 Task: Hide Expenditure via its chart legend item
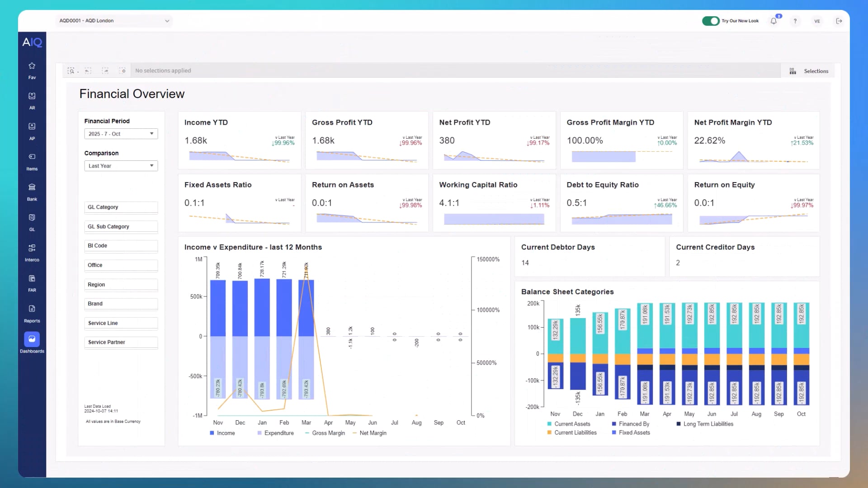tap(275, 433)
